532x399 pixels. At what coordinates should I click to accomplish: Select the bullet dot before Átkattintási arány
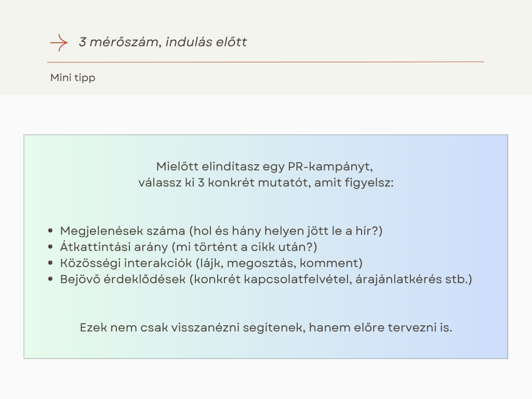tap(50, 247)
